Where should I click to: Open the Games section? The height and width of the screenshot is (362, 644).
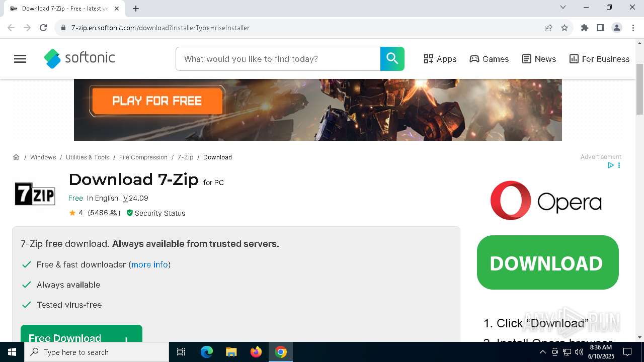[x=489, y=59]
